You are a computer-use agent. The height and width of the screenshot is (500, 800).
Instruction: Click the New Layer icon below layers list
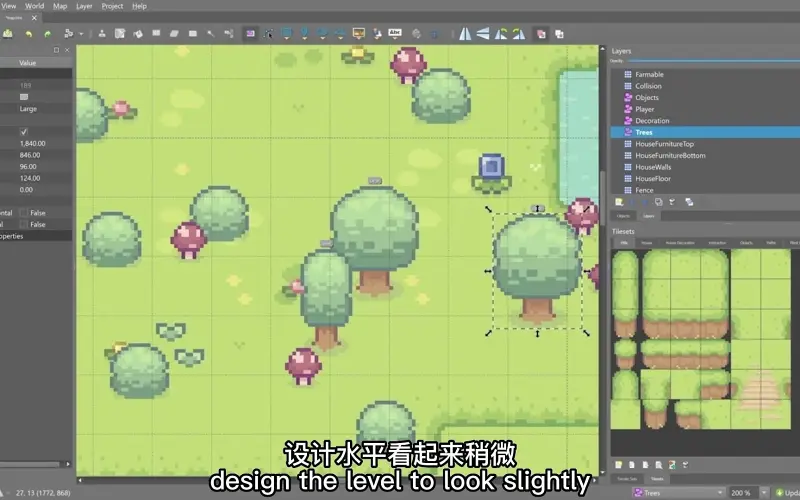[x=620, y=201]
